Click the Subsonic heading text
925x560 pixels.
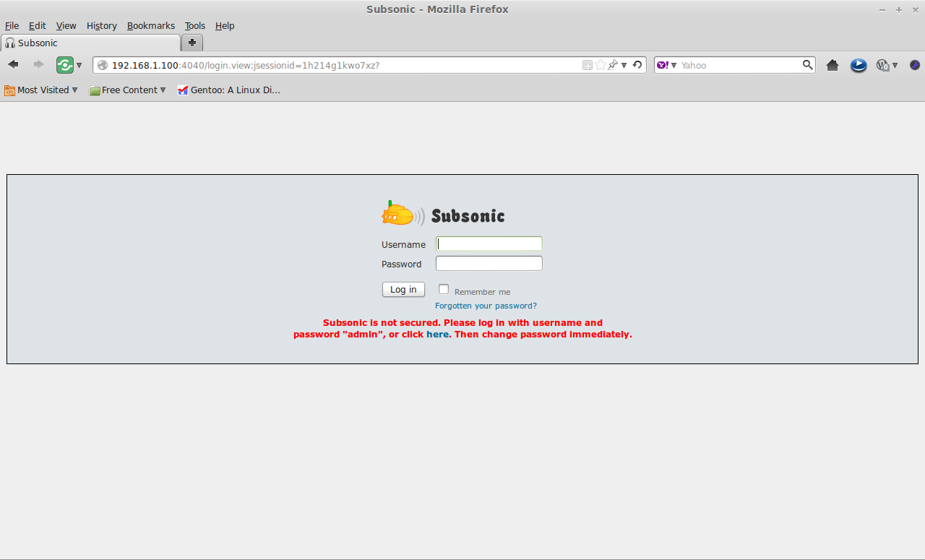point(468,216)
